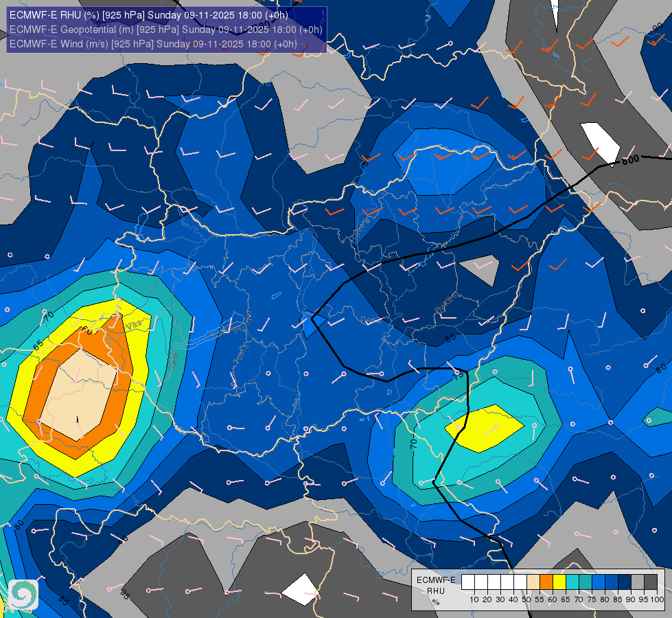Click the legend tick value 20
Screen dimensions: 672x618
[487, 599]
